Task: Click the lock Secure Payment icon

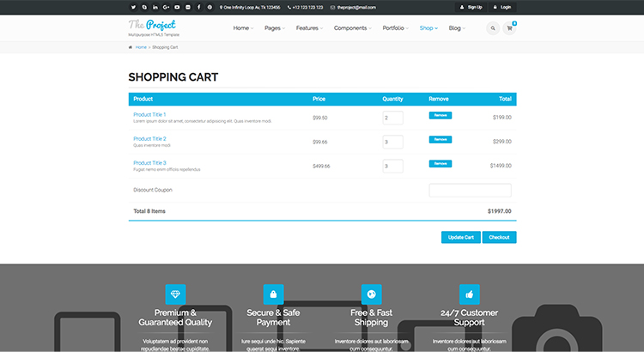Action: 273,294
